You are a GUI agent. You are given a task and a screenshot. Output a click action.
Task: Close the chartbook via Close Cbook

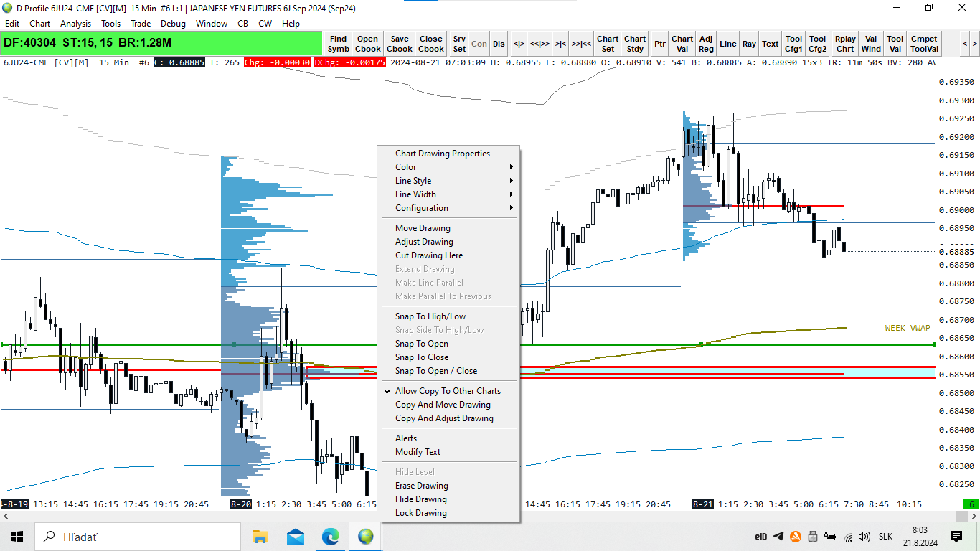pyautogui.click(x=431, y=44)
